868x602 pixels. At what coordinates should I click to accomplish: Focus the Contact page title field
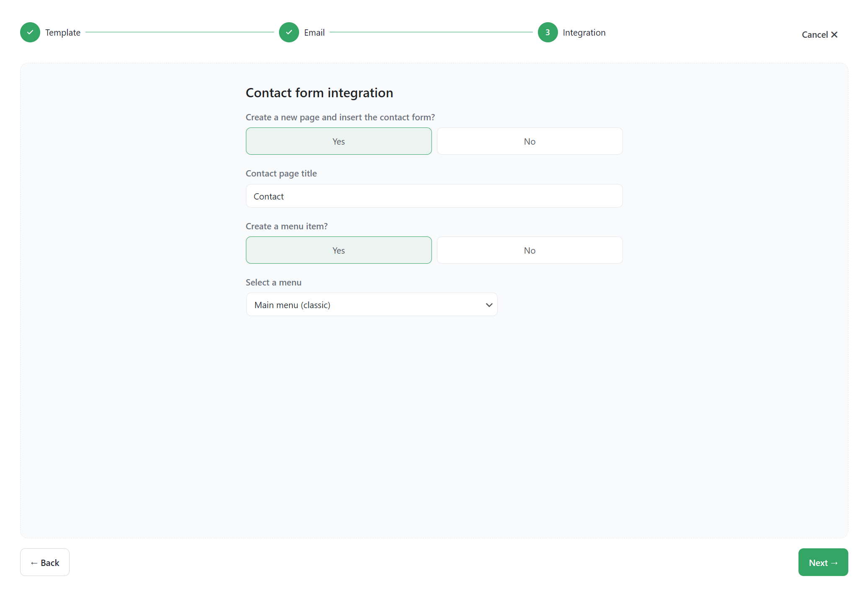434,196
